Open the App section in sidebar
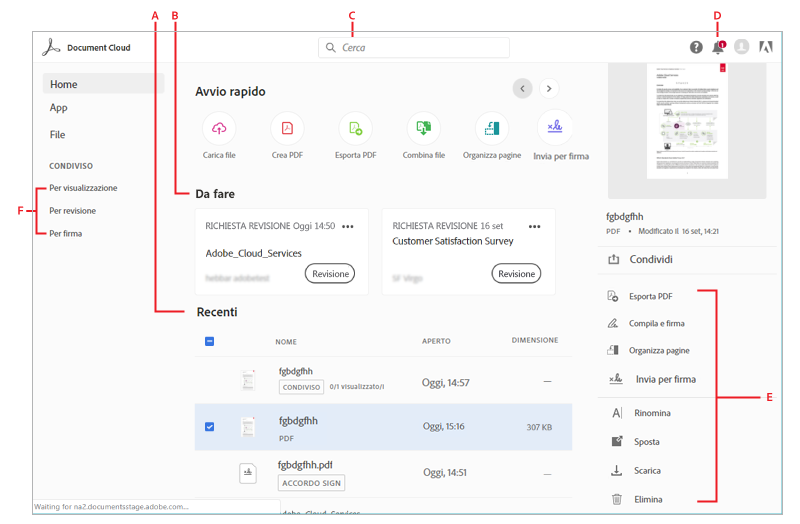800x524 pixels. point(59,108)
